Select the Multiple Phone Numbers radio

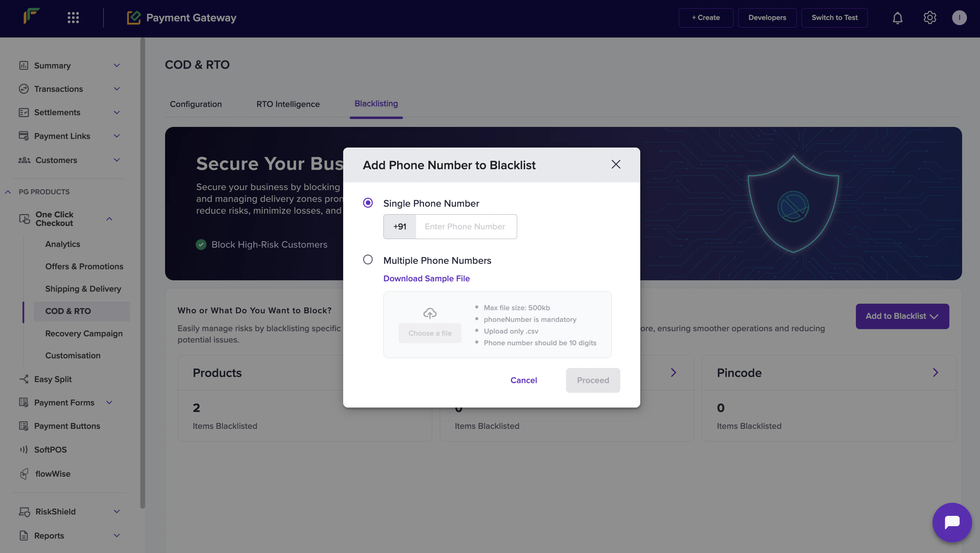point(368,260)
